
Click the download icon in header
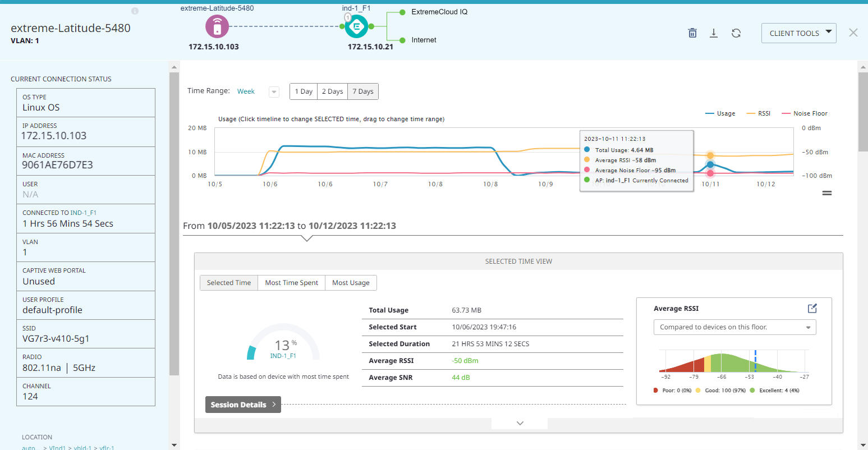pos(714,33)
